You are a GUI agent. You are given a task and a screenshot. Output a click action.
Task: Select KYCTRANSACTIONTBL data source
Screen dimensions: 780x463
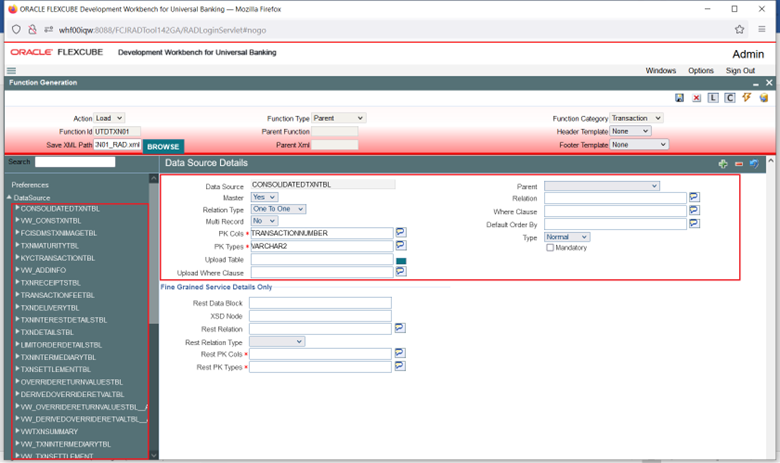tap(58, 258)
